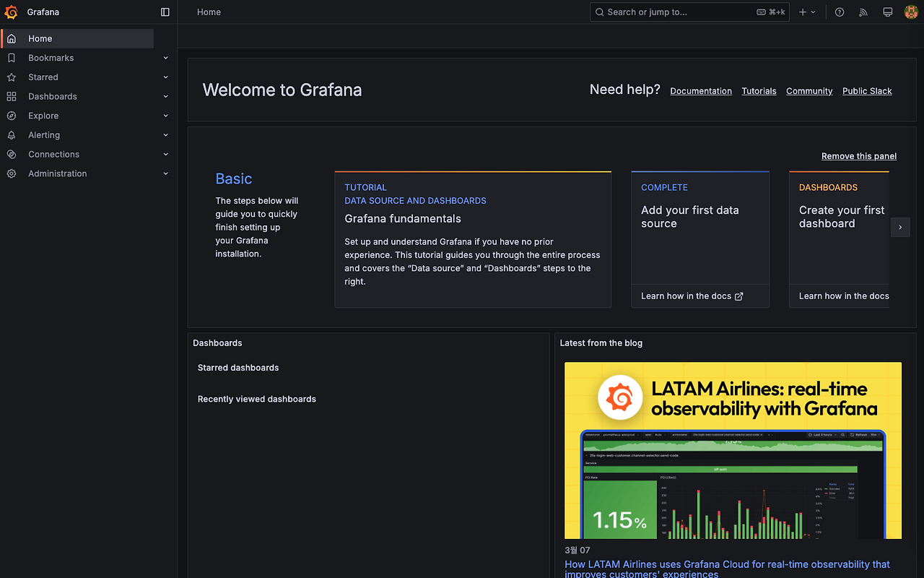This screenshot has width=924, height=578.
Task: Expand the Administration section chevron
Action: click(166, 174)
